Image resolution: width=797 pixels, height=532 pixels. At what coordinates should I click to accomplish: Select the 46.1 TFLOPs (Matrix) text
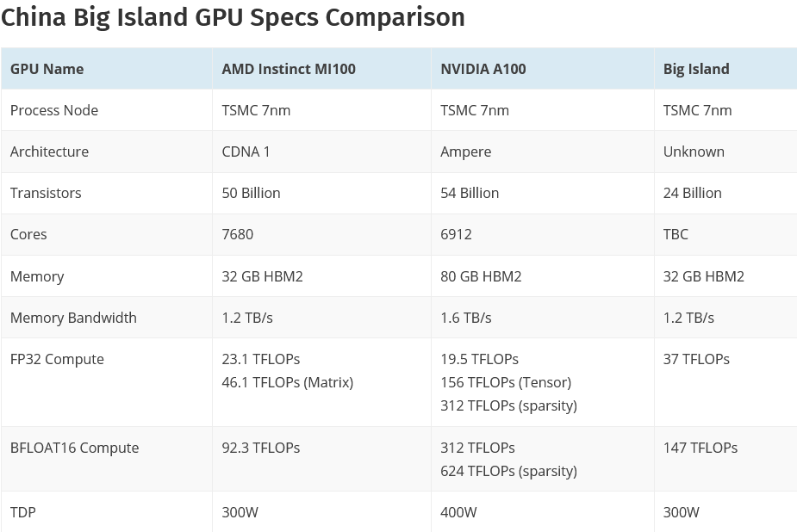(x=287, y=383)
